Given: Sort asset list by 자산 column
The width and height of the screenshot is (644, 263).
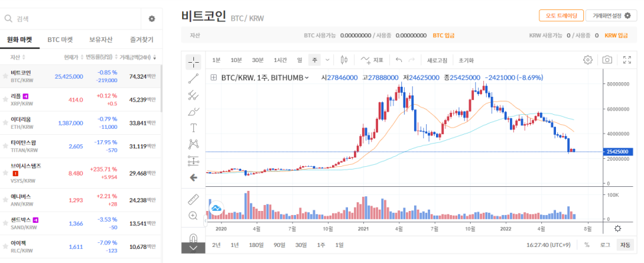Looking at the screenshot, I should 17,57.
